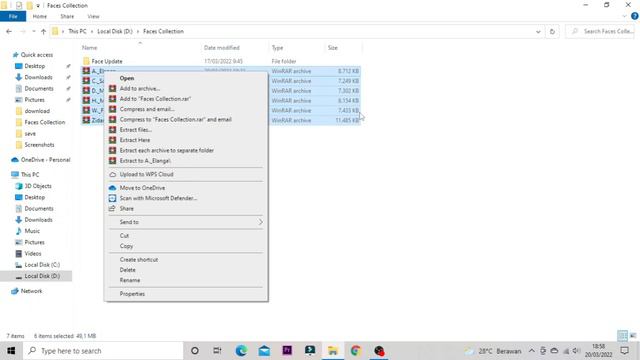This screenshot has width=640, height=360.
Task: Click Open at top of context menu
Action: point(127,78)
